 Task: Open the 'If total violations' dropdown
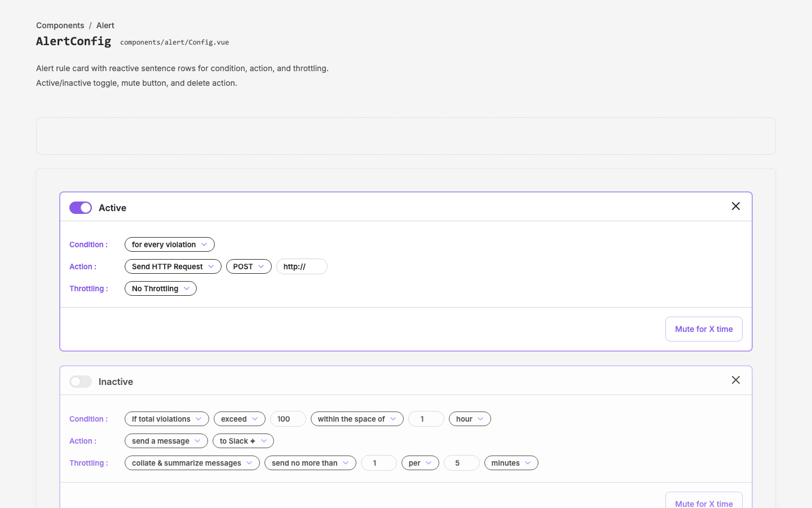point(167,419)
